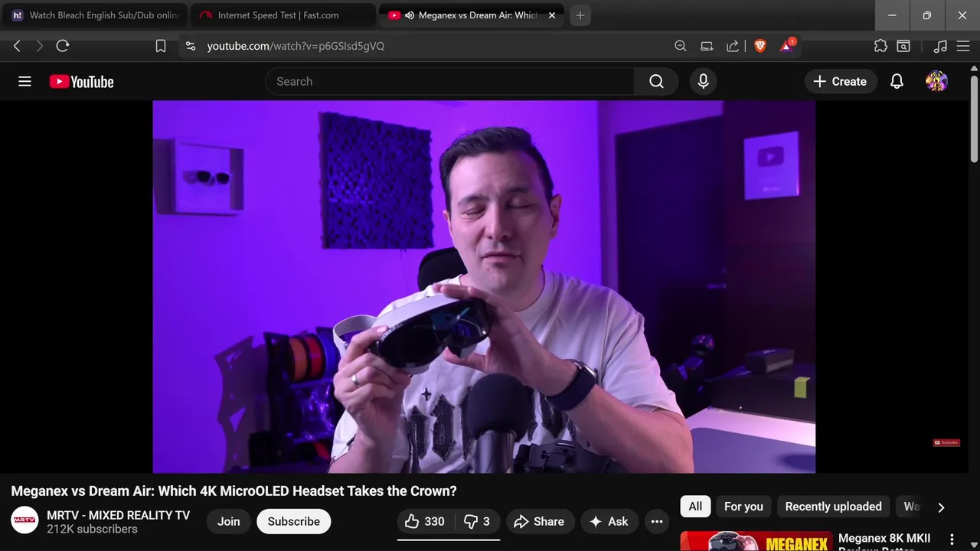Click the MRTV channel avatar
The image size is (980, 551).
click(x=24, y=521)
